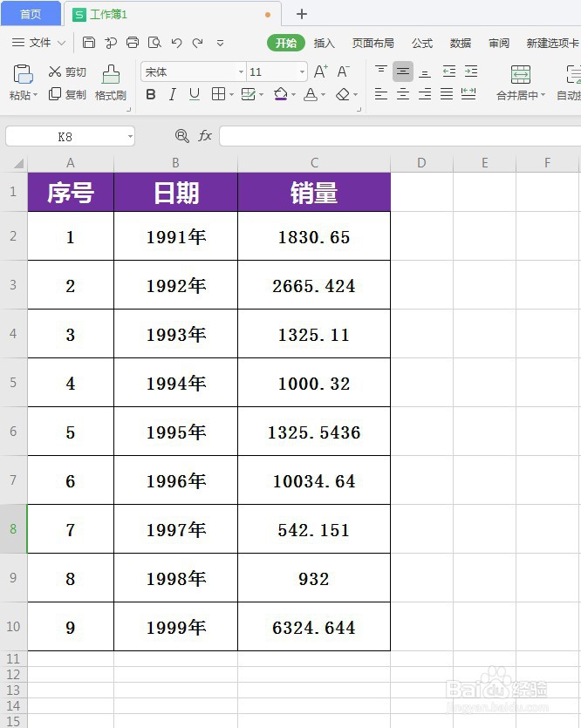The image size is (581, 728).
Task: Open the 文件 file menu
Action: pyautogui.click(x=38, y=43)
